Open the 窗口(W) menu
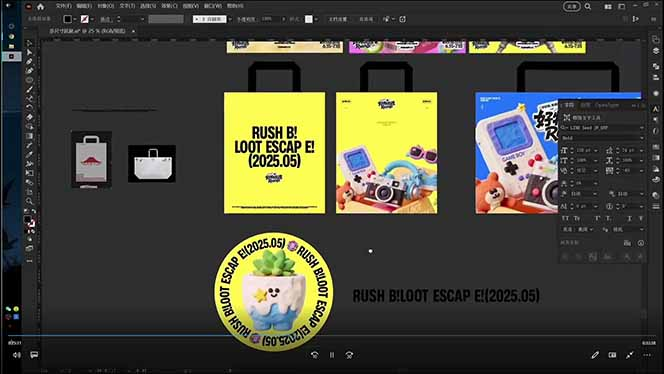The image size is (664, 374). click(x=213, y=6)
